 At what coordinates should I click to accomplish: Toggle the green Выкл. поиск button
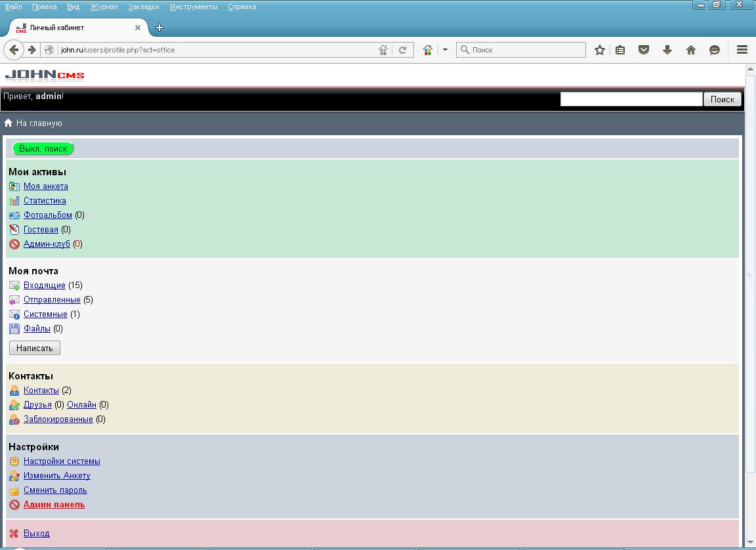click(43, 148)
